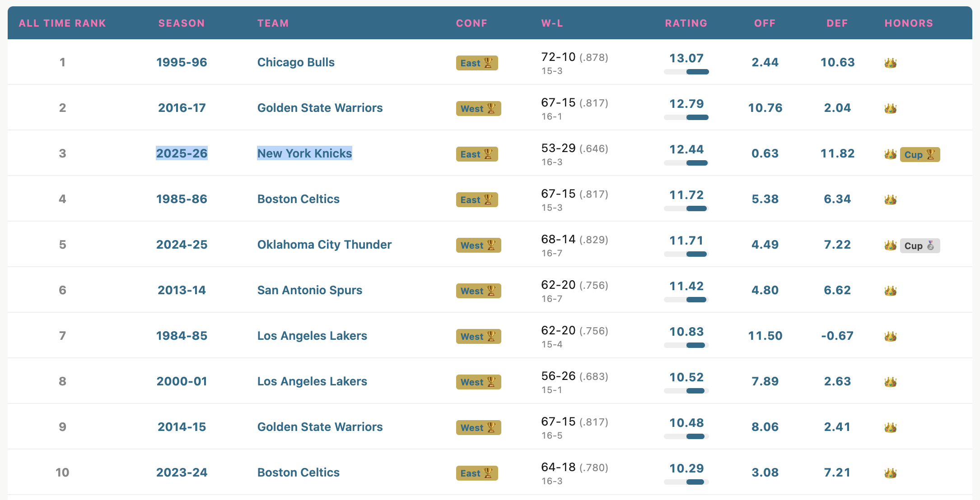980x500 pixels.
Task: Sort table by DEF column header
Action: coord(837,23)
